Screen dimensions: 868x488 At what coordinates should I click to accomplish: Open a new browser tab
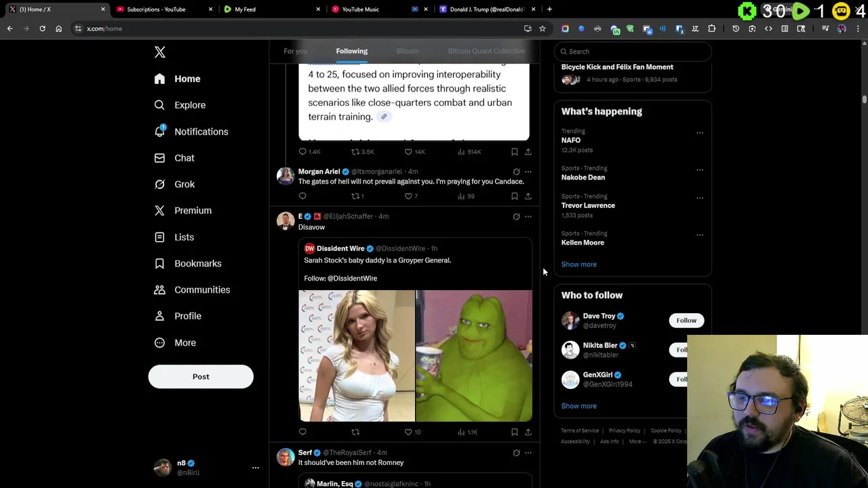(549, 9)
